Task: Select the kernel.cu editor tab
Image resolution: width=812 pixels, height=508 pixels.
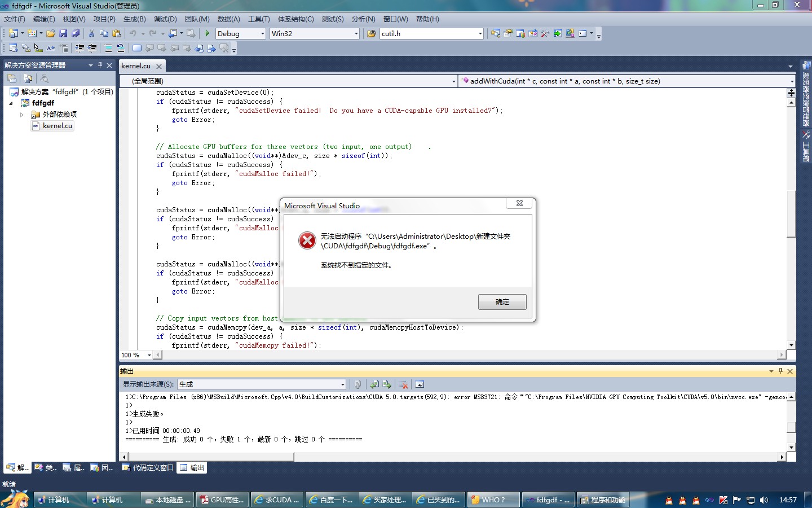Action: [x=136, y=66]
